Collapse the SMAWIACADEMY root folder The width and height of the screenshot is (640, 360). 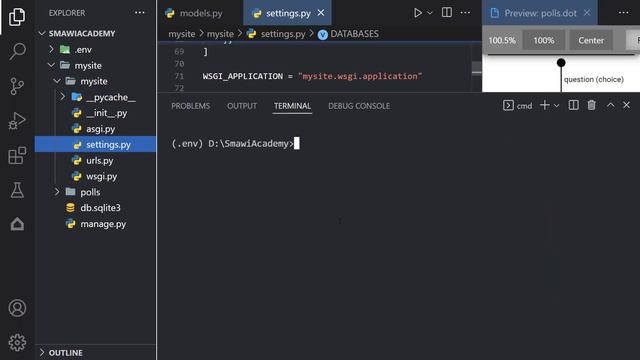pyautogui.click(x=42, y=33)
